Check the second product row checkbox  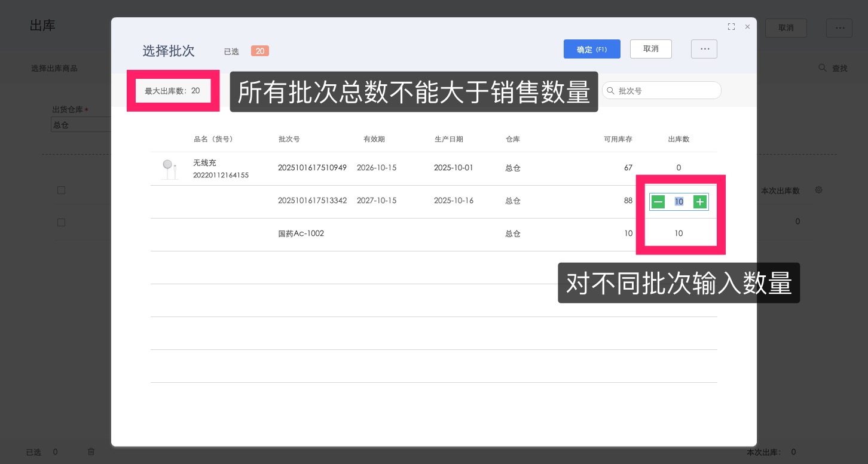click(x=61, y=222)
